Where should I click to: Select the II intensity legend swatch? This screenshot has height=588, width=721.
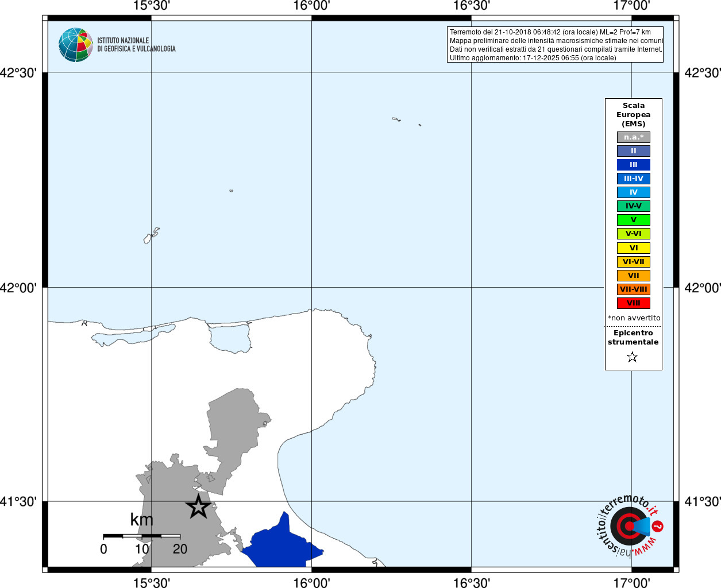(x=633, y=151)
